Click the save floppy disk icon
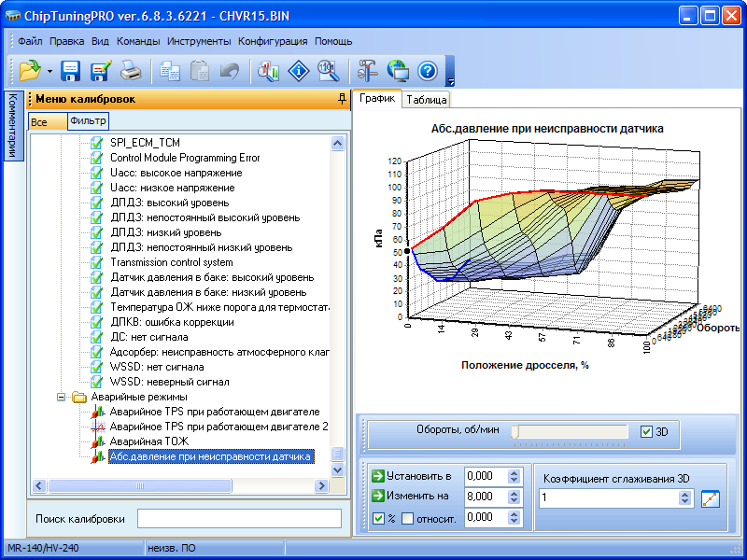 click(x=71, y=71)
